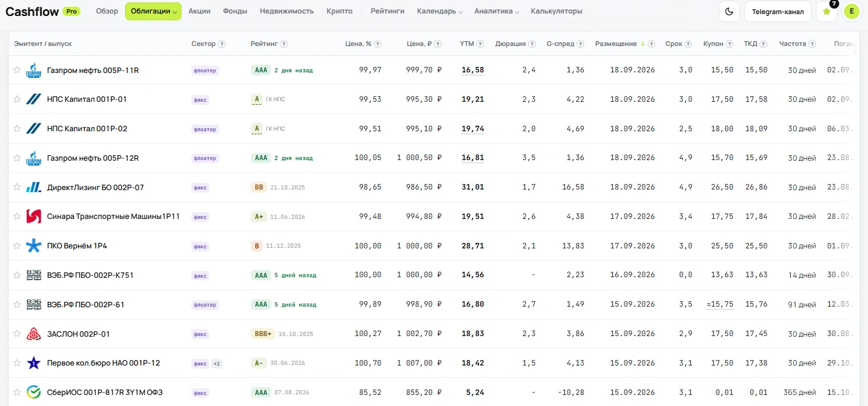Image resolution: width=868 pixels, height=406 pixels.
Task: Sort table by Цена, ₽ header
Action: point(419,44)
